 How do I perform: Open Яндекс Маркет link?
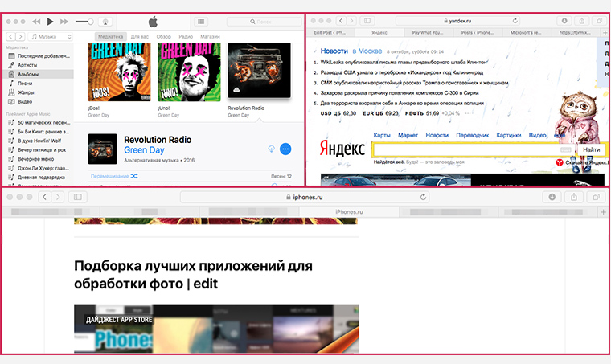point(408,135)
